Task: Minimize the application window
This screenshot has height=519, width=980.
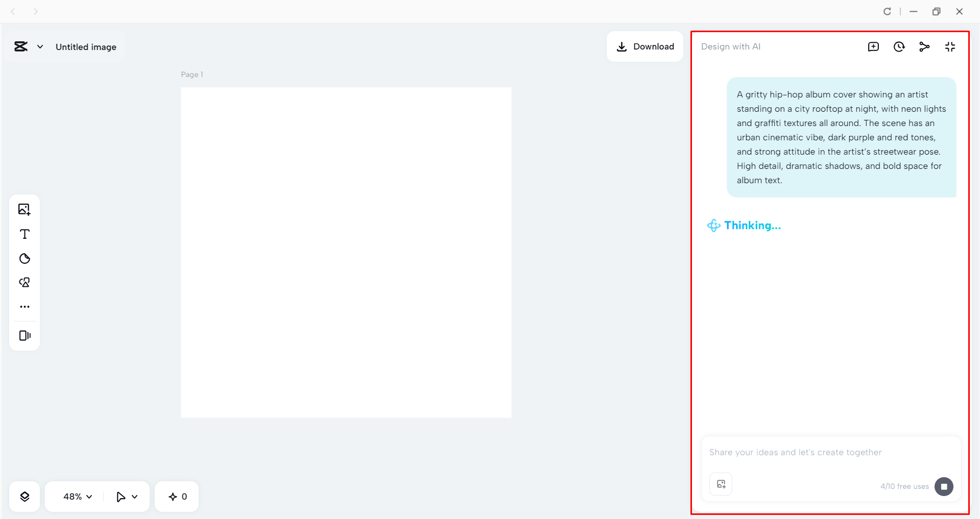Action: (914, 11)
